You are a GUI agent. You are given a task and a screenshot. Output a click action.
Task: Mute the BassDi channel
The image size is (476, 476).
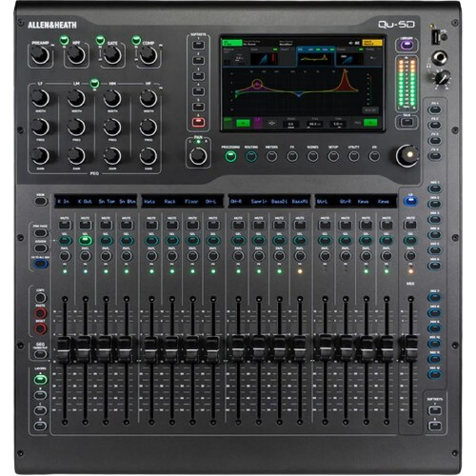[x=279, y=225]
